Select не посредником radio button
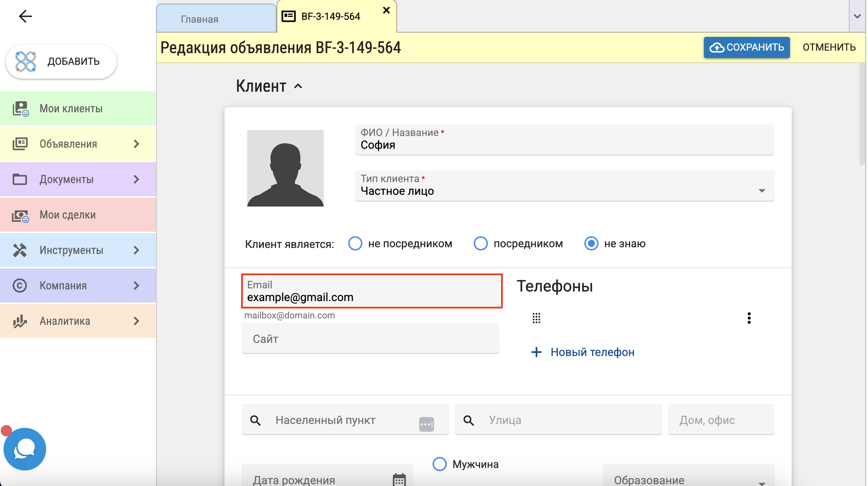This screenshot has width=868, height=486. pyautogui.click(x=355, y=244)
